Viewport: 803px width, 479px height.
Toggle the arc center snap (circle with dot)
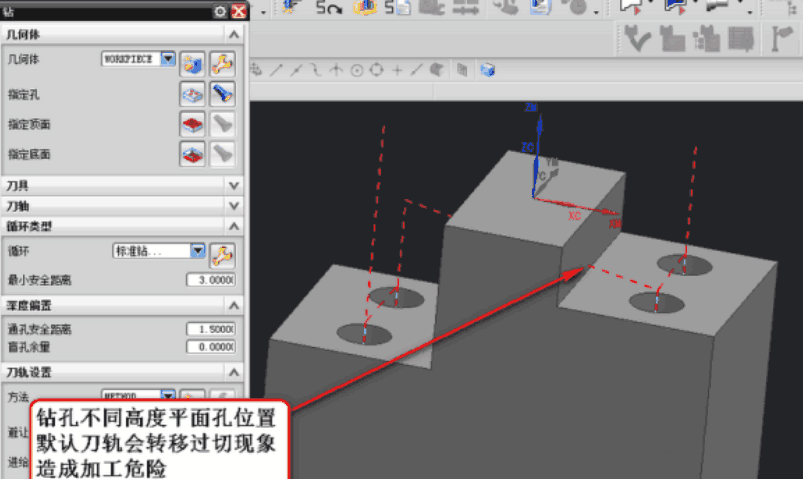(357, 70)
